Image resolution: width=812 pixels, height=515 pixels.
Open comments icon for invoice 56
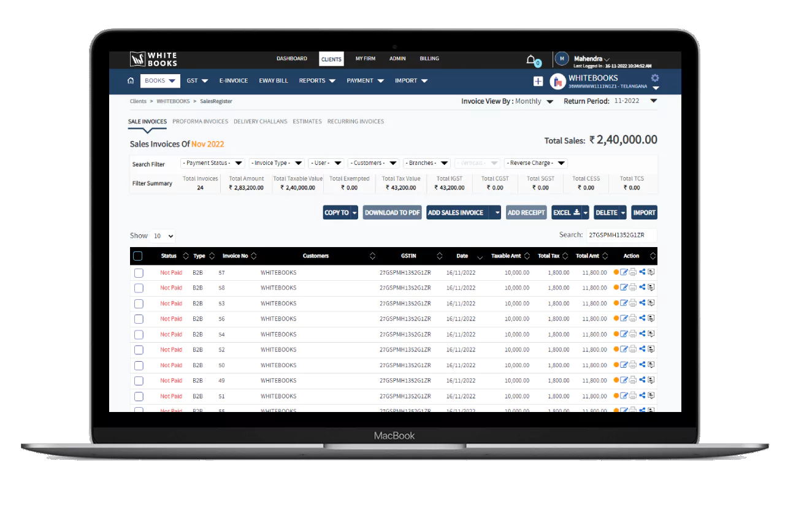(x=651, y=318)
